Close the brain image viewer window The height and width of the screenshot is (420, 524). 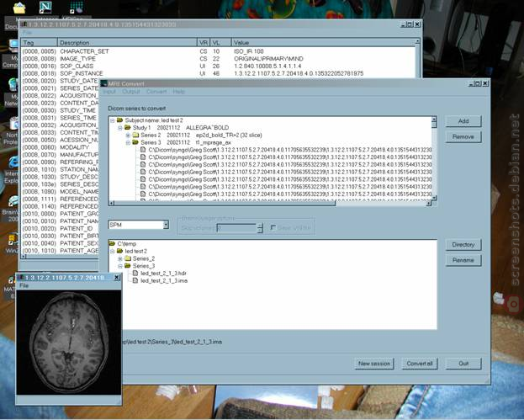[117, 278]
